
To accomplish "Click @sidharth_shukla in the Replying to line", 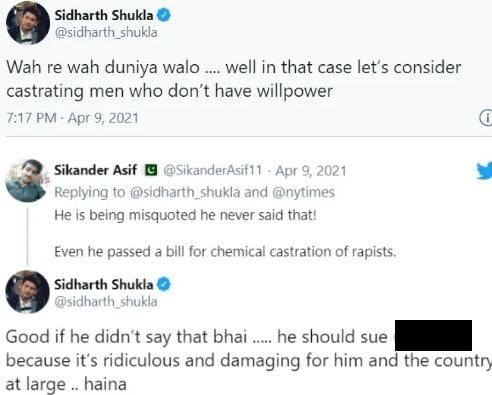I will pos(185,192).
